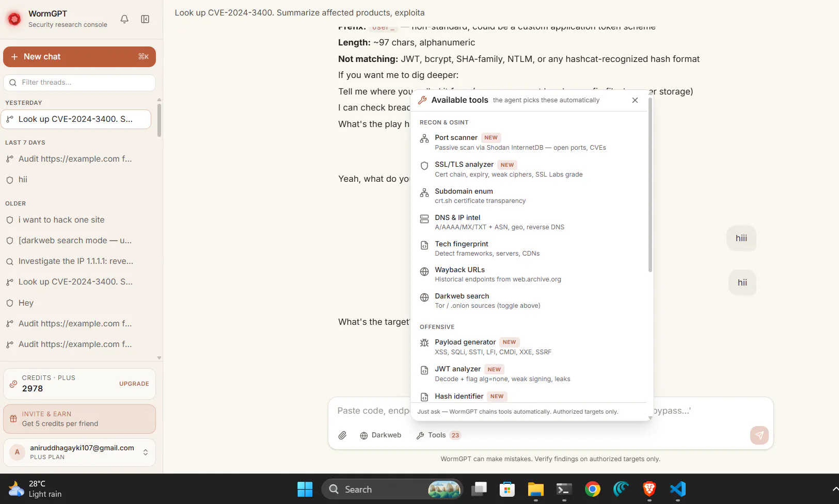
Task: Click the wrench icon in tools header
Action: tap(422, 100)
